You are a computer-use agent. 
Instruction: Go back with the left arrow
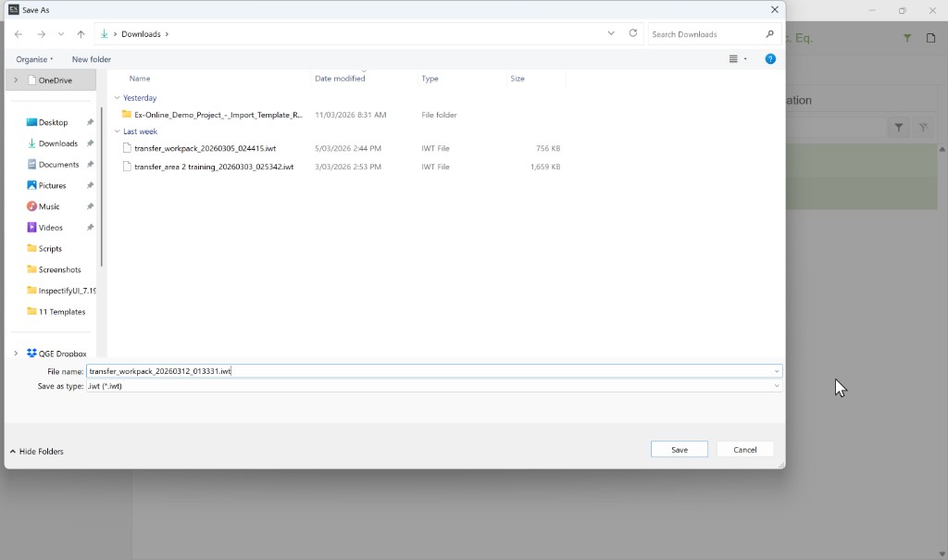pyautogui.click(x=19, y=34)
